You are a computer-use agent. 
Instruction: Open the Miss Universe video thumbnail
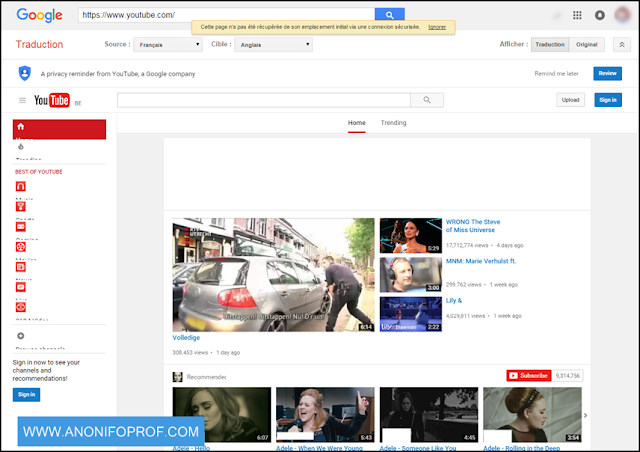pos(411,236)
